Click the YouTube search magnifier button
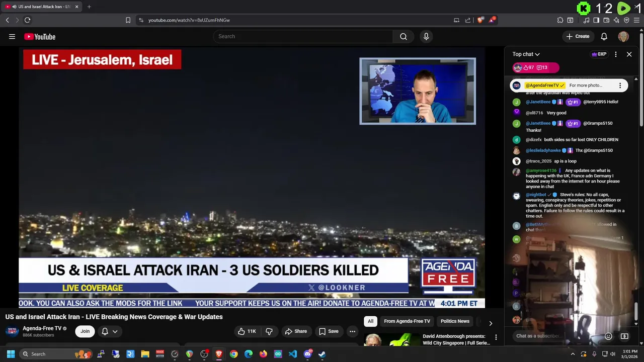The height and width of the screenshot is (362, 644). [x=404, y=36]
